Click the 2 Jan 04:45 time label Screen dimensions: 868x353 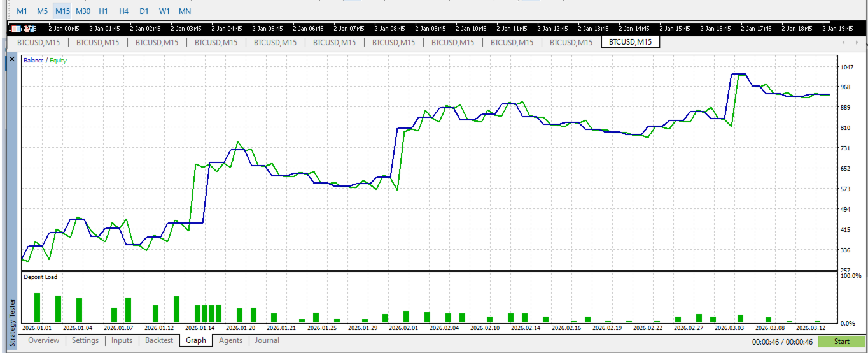227,29
